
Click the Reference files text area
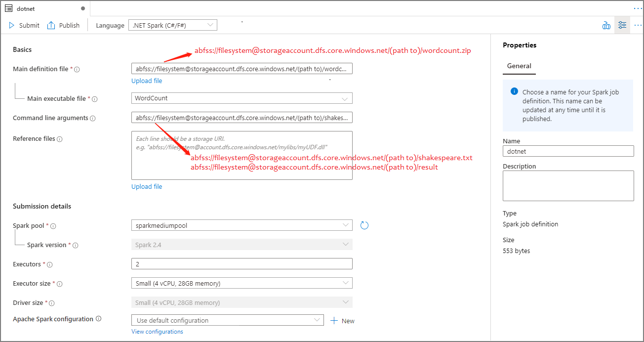[242, 155]
